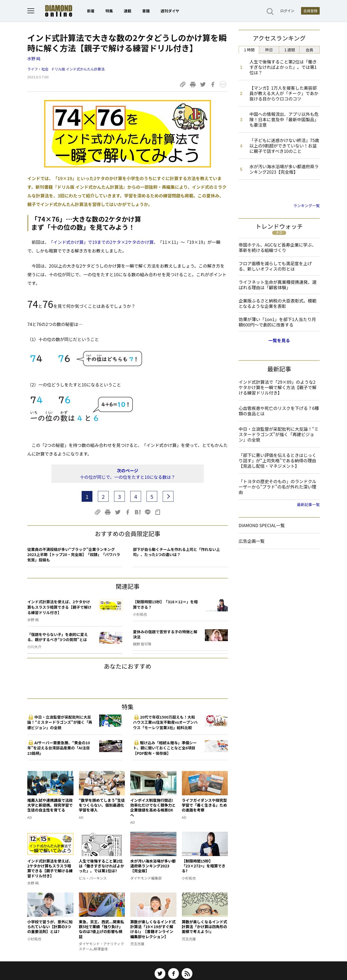This screenshot has width=347, height=980.
Task: Share on Twitter via icon beneath publish date
Action: [203, 85]
